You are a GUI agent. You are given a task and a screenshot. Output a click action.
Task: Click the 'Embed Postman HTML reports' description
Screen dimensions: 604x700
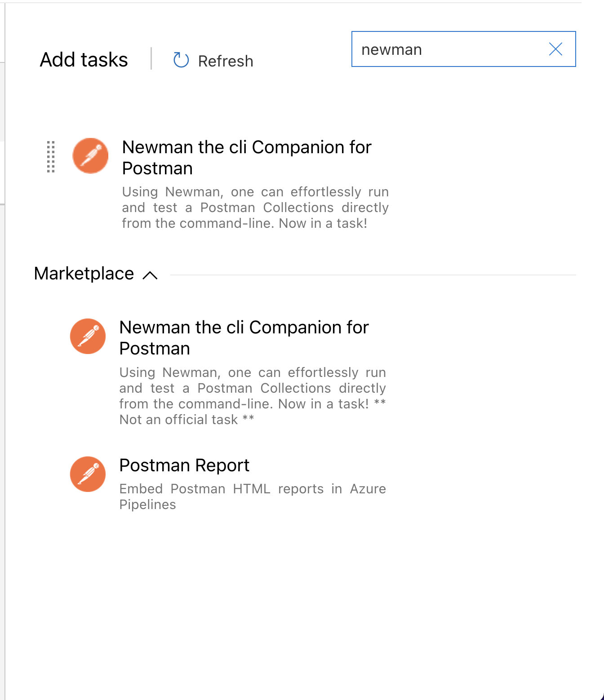point(252,496)
